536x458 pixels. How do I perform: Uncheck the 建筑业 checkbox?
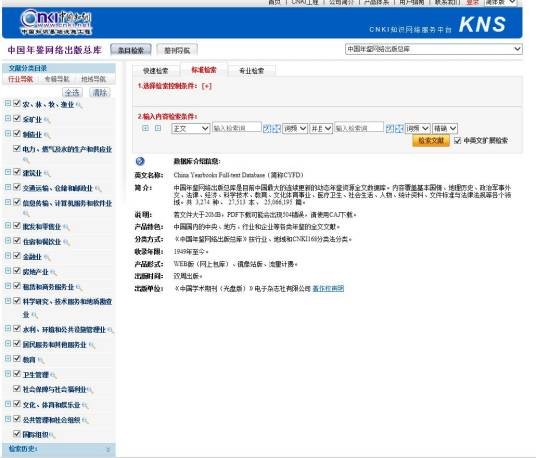[16, 172]
